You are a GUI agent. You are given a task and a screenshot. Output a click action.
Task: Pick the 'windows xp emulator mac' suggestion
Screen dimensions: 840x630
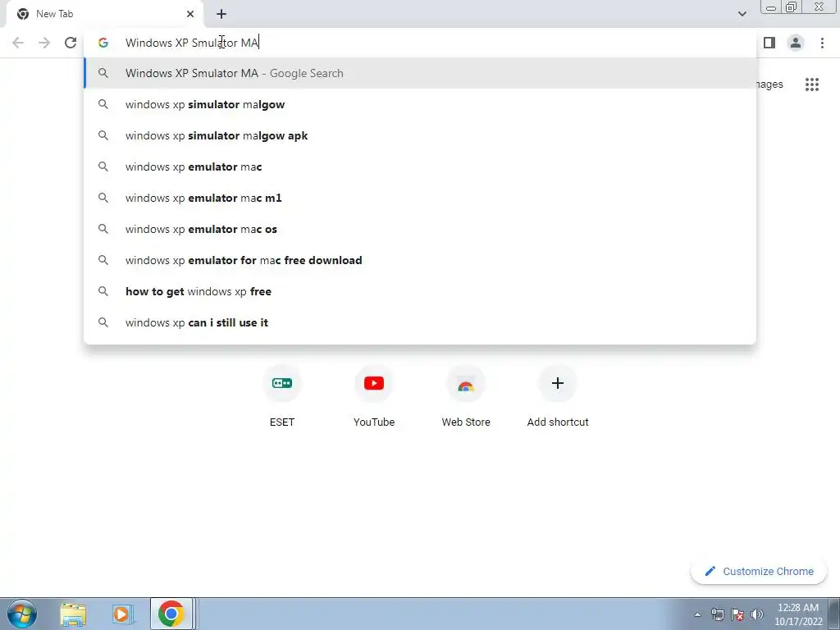[x=420, y=167]
